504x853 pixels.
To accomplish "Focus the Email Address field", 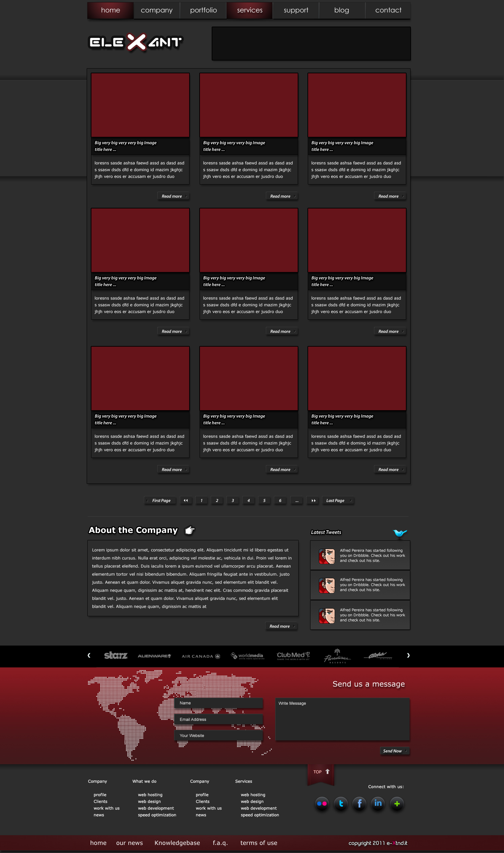I will (x=218, y=720).
